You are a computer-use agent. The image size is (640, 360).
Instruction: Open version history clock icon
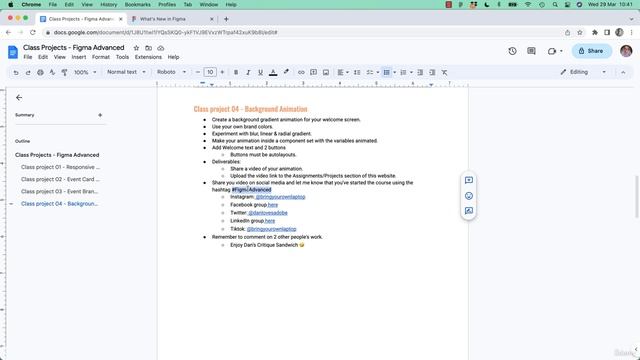[512, 51]
